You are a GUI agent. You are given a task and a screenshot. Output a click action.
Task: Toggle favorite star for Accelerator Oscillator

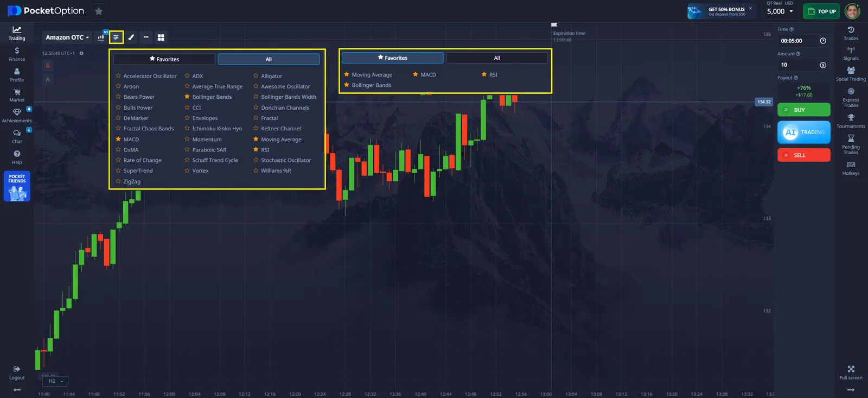coord(118,76)
